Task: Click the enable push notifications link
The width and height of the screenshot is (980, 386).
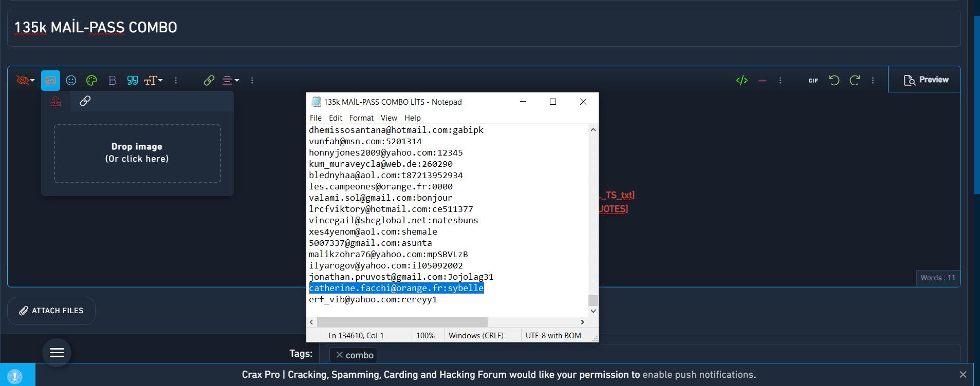Action: point(699,375)
